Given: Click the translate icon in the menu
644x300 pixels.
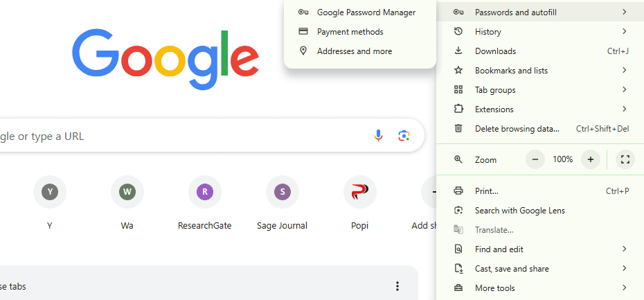Looking at the screenshot, I should [458, 230].
